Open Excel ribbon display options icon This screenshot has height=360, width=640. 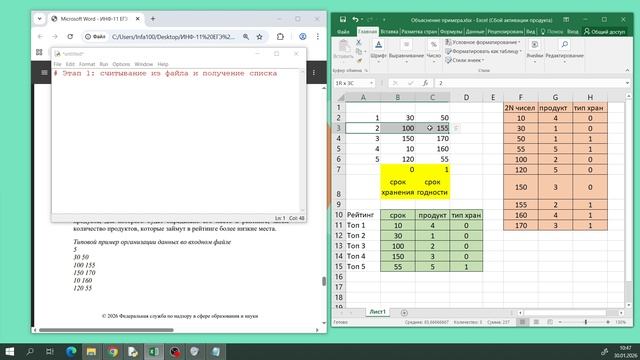566,19
